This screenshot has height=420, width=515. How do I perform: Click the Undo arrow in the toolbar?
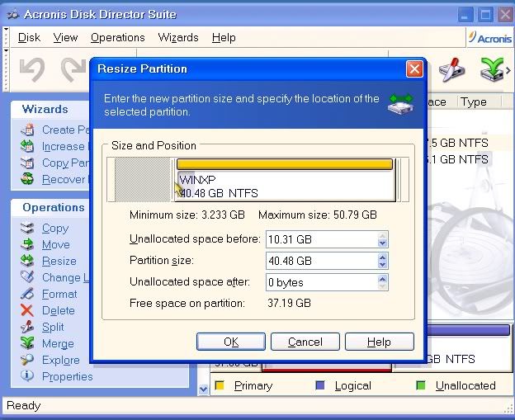point(32,69)
